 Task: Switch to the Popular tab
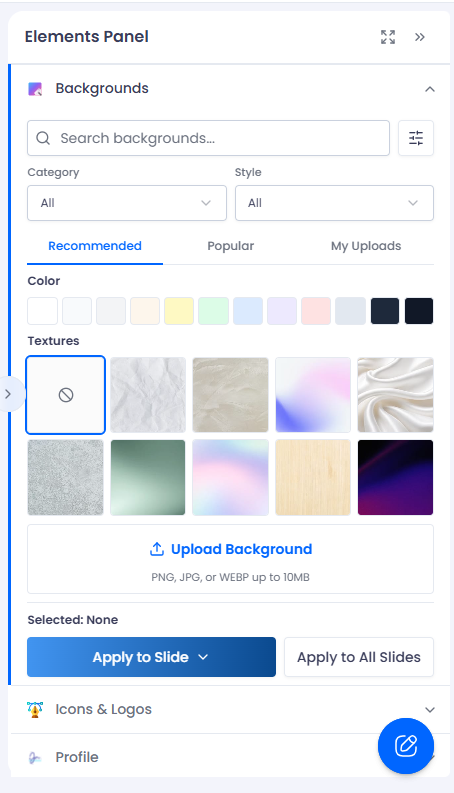[231, 246]
